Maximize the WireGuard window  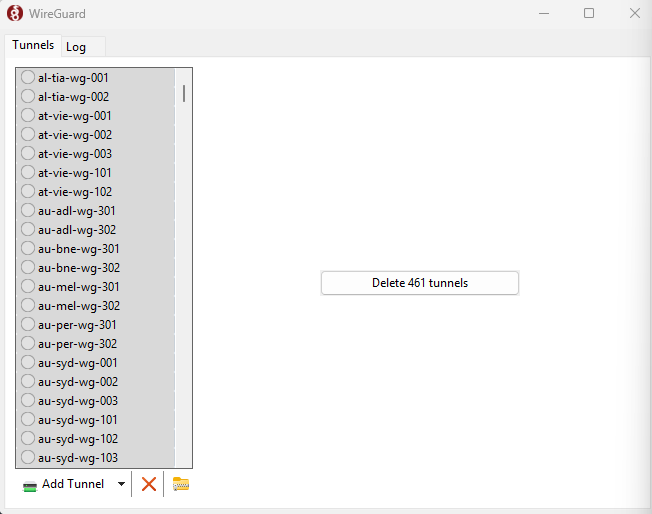[x=589, y=14]
